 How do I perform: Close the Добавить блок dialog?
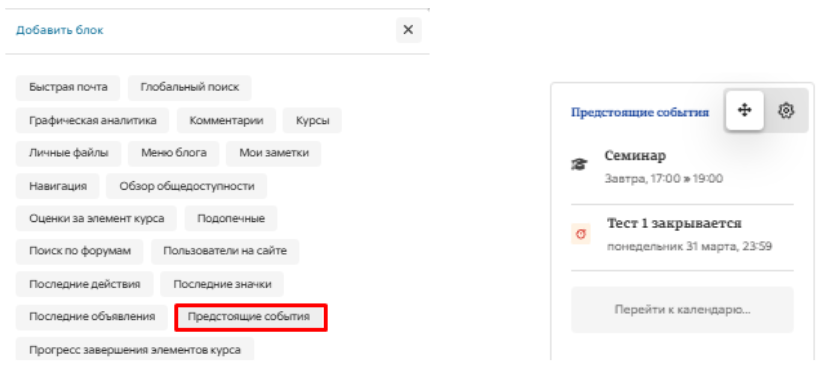click(x=408, y=30)
